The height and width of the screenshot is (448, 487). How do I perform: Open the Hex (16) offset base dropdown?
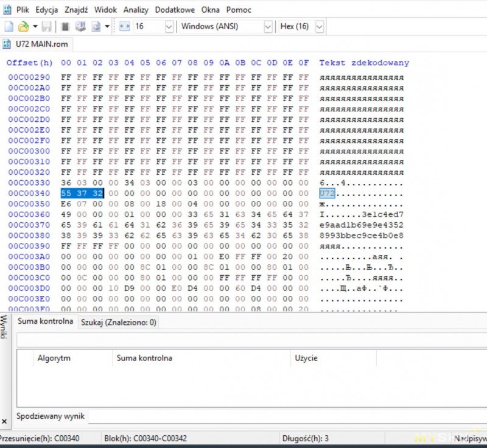tap(319, 27)
